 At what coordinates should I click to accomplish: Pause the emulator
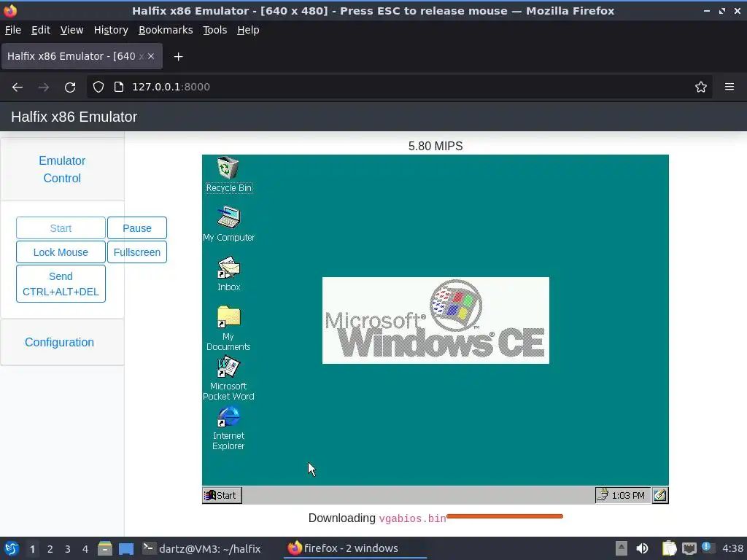click(136, 228)
